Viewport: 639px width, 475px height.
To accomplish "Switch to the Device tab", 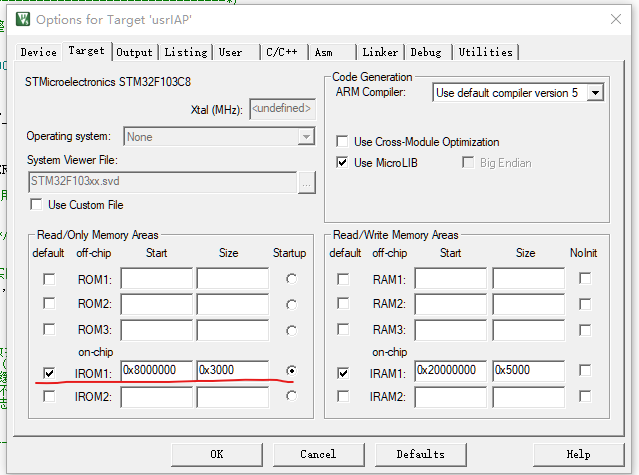I will click(x=39, y=52).
